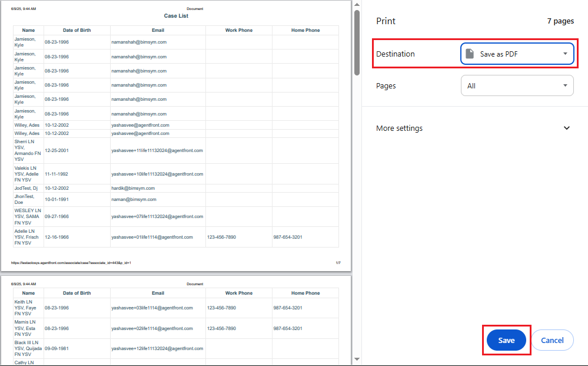Screen dimensions: 588x366
Task: Click the 7 pages count label
Action: pyautogui.click(x=560, y=21)
